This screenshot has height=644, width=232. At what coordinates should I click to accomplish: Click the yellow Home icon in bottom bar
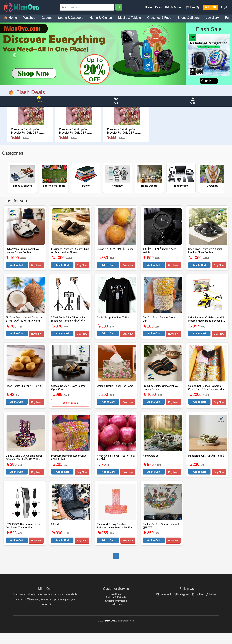[39, 99]
